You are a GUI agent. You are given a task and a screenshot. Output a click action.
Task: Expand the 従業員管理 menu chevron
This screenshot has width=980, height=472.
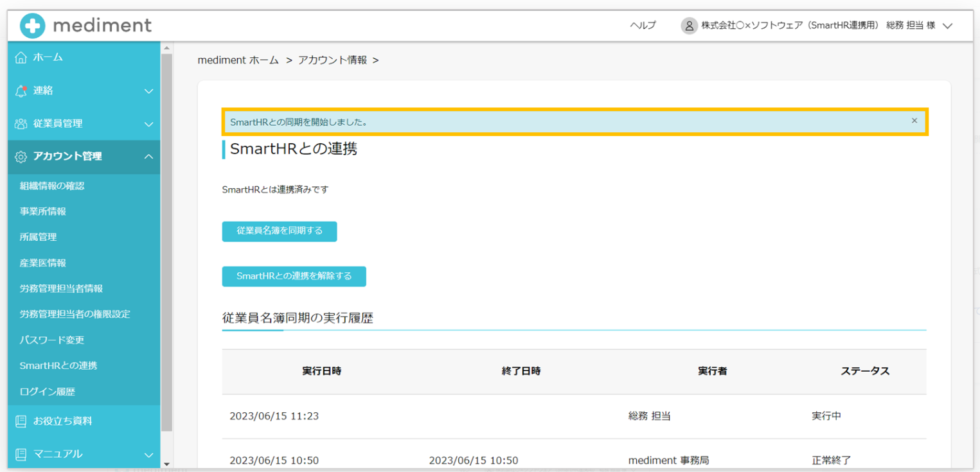click(x=148, y=124)
